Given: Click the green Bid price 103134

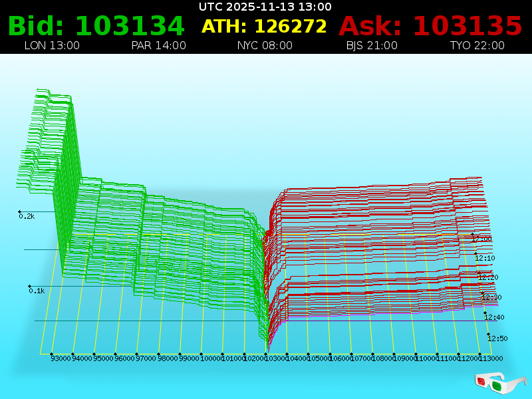Looking at the screenshot, I should (x=96, y=27).
